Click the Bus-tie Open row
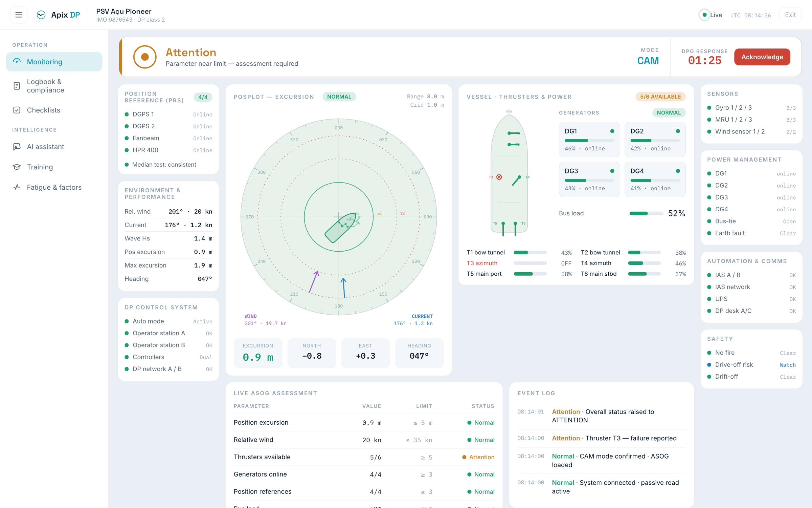 click(751, 221)
